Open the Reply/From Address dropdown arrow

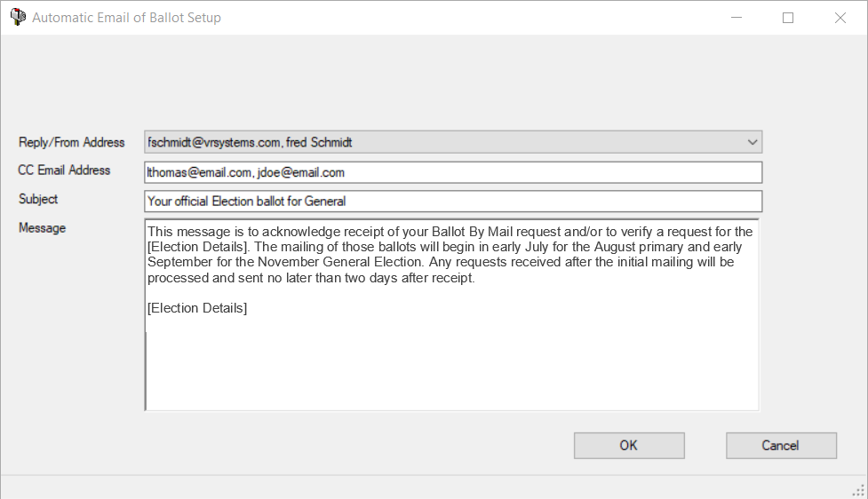tap(752, 142)
